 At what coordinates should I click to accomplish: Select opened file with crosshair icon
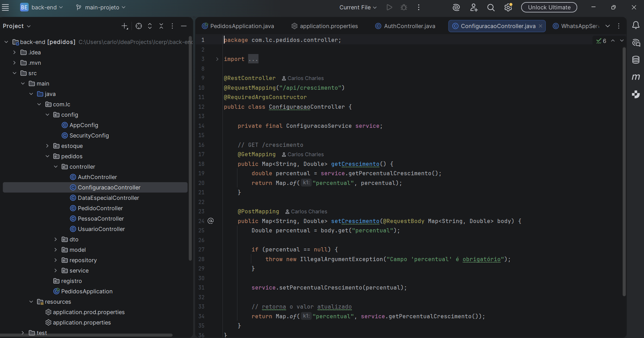coord(139,26)
